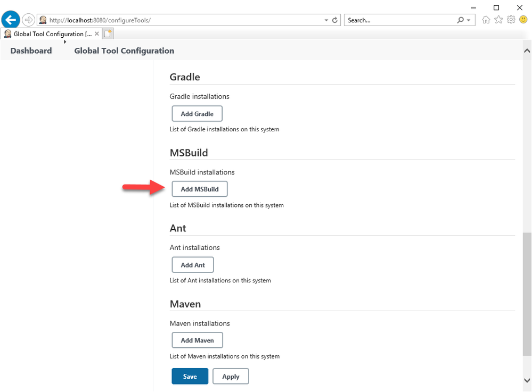Screen dimensions: 532x392
Task: Click the 'Ant installations' label
Action: coord(195,248)
